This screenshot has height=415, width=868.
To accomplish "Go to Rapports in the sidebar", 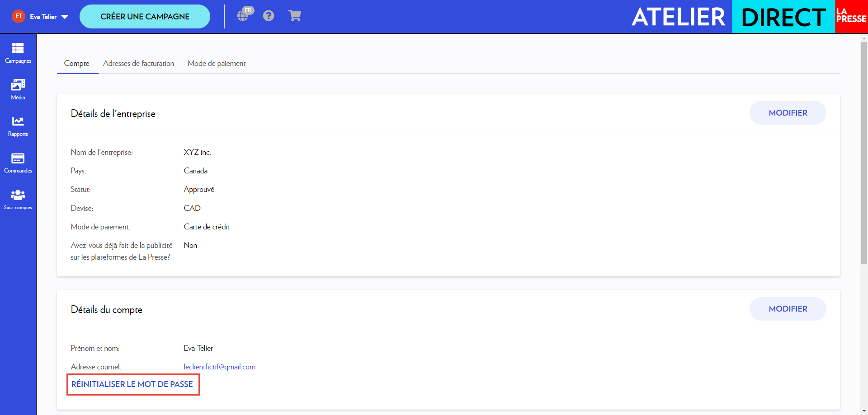I will 18,126.
